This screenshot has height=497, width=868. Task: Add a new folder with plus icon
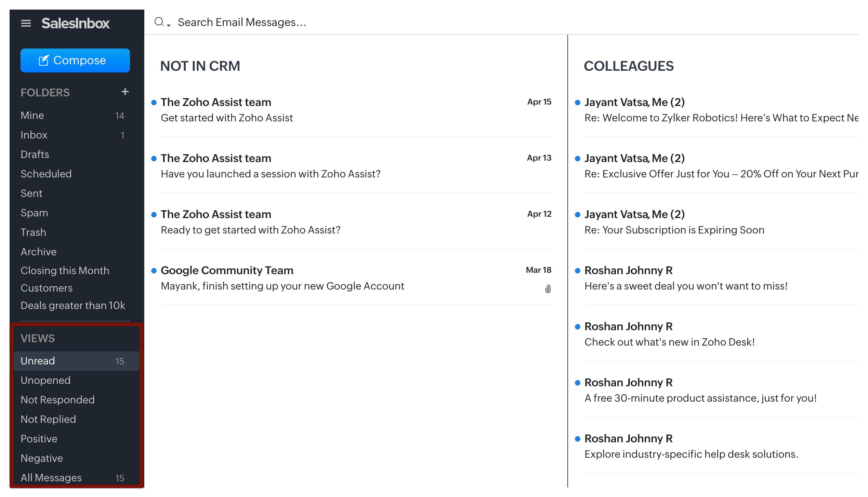125,92
